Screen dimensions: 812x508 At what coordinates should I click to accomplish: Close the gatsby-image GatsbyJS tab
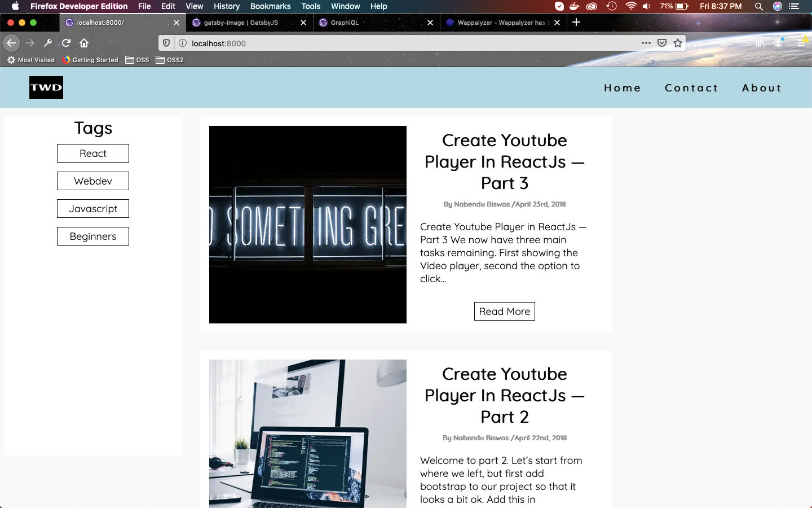click(x=303, y=23)
